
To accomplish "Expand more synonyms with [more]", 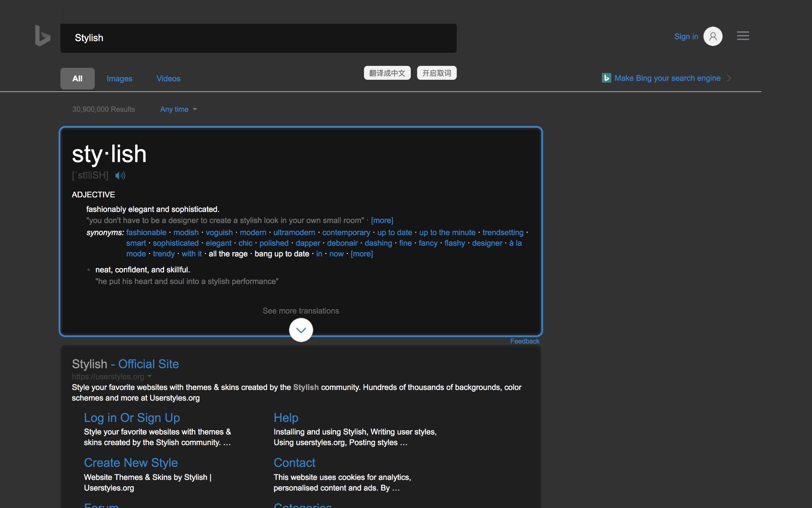I will 361,254.
